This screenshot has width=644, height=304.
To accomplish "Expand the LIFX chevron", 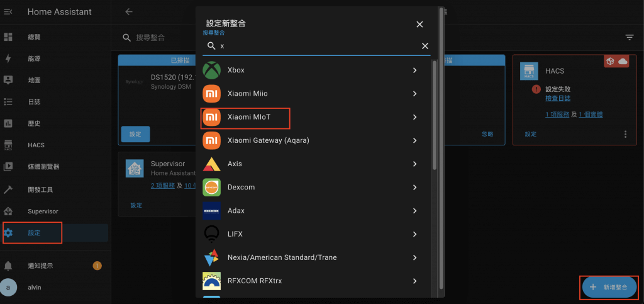I will [415, 234].
